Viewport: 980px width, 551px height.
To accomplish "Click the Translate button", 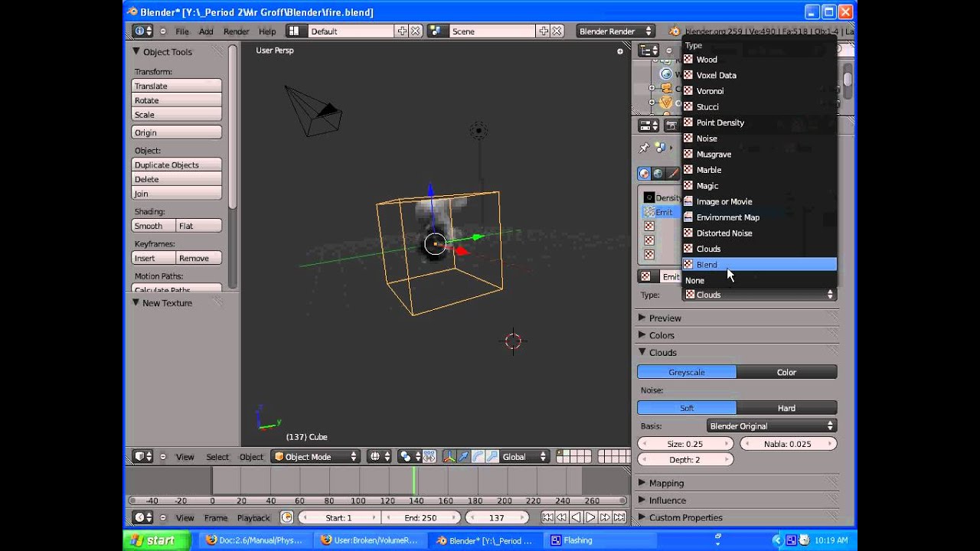I will [x=177, y=86].
